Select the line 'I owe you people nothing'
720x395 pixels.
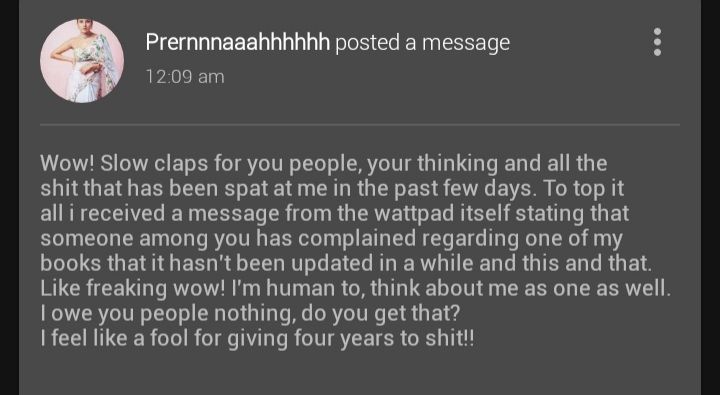(x=250, y=314)
